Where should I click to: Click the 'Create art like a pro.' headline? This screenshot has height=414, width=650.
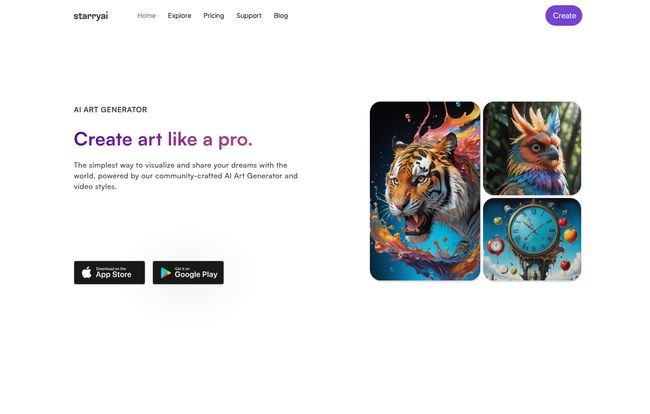tap(163, 139)
